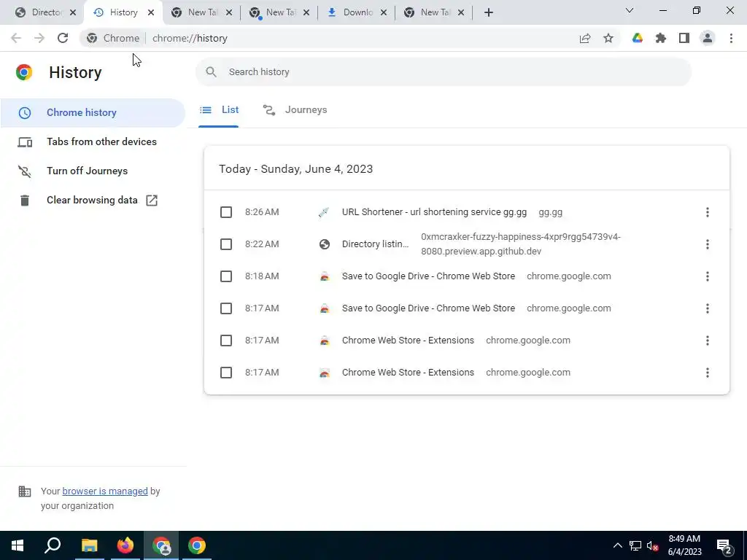Screen dimensions: 747x560
Task: Open the network tray icon
Action: (x=635, y=545)
